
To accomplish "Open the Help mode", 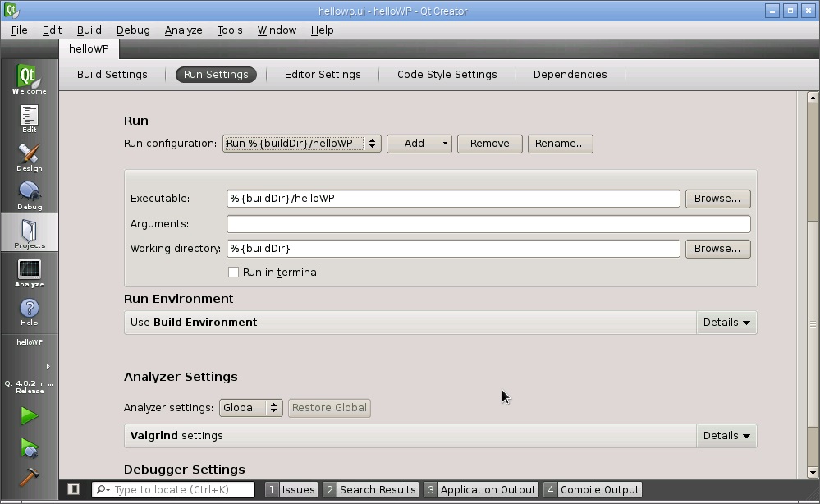I will 29,311.
